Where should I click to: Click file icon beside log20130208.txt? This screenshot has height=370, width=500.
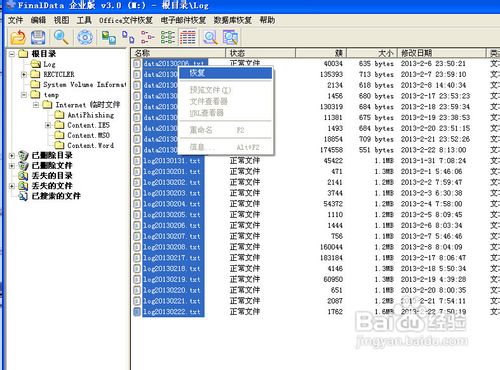tap(137, 247)
